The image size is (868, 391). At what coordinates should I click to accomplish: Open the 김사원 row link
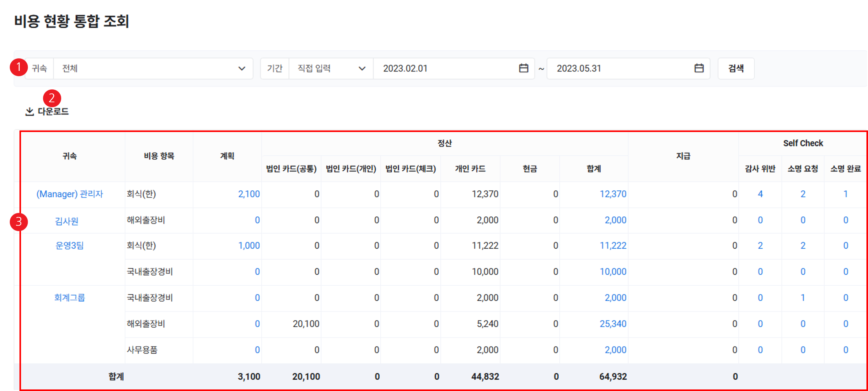tap(67, 221)
